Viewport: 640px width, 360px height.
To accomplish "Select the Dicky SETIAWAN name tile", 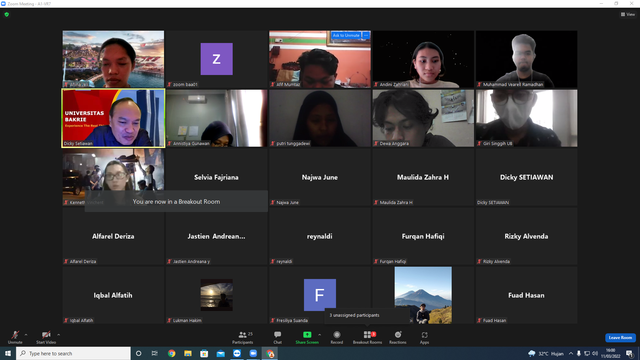I will pos(527,177).
